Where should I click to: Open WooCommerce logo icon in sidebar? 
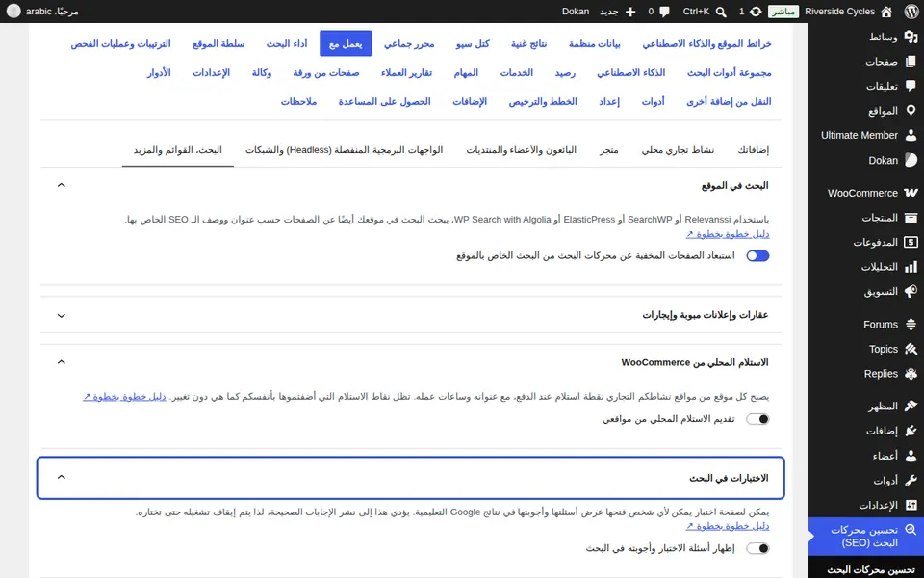[911, 193]
